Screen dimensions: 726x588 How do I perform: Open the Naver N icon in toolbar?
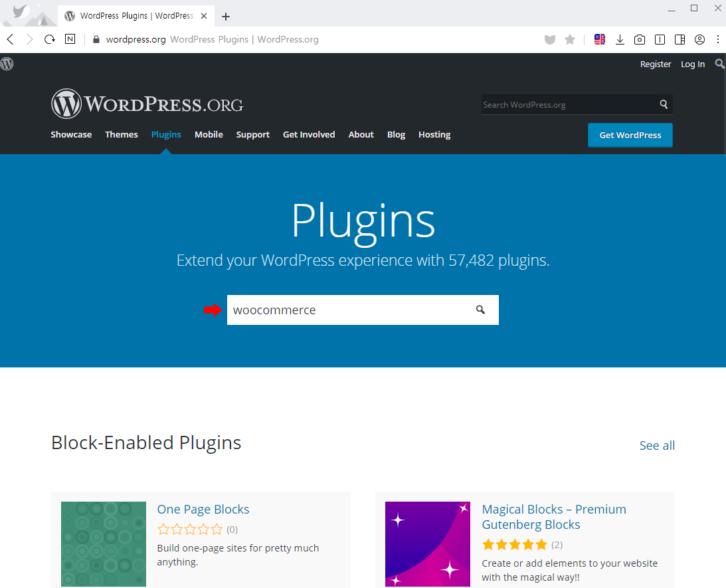tap(70, 39)
